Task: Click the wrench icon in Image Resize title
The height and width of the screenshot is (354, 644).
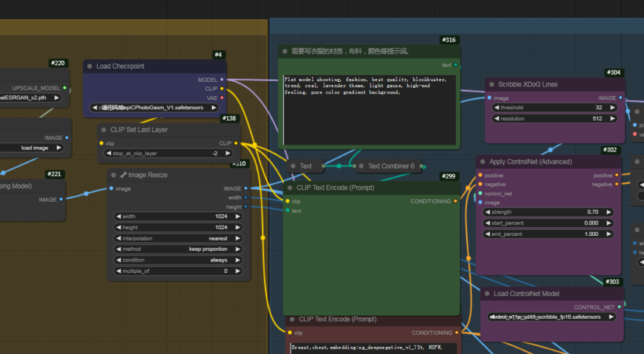Action: [123, 175]
